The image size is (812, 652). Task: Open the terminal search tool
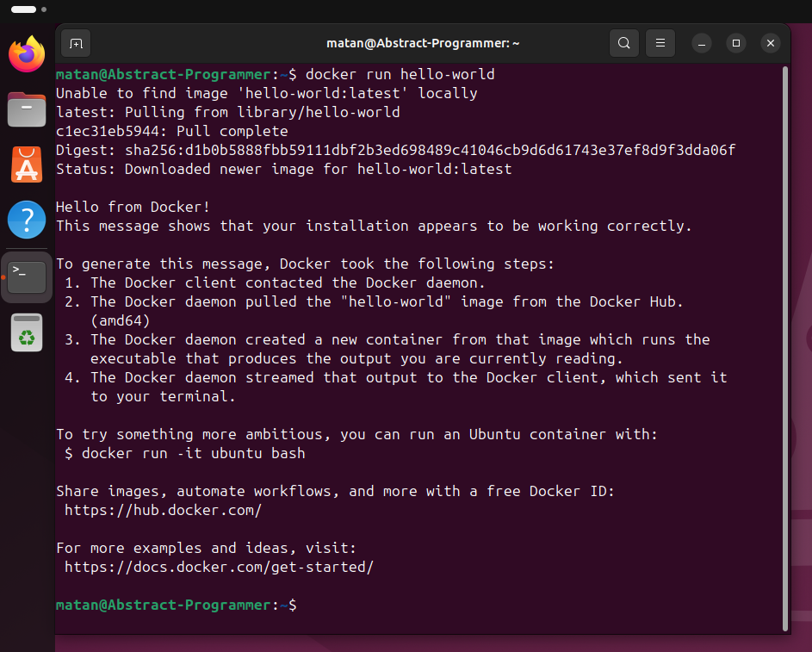click(x=624, y=43)
